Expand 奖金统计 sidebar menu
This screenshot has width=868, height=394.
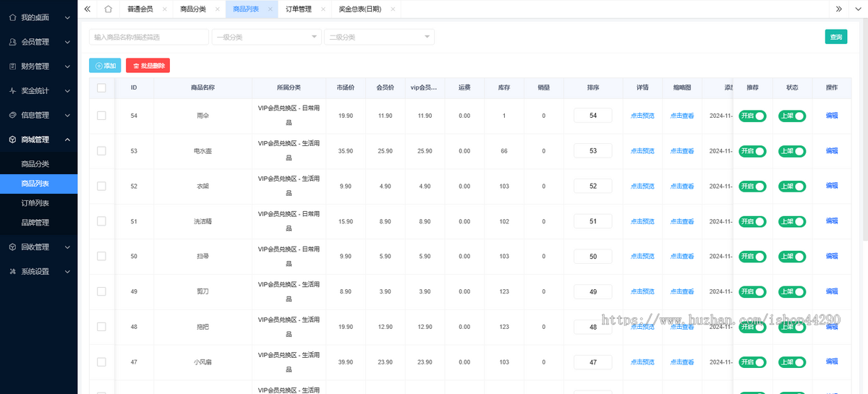click(x=38, y=91)
